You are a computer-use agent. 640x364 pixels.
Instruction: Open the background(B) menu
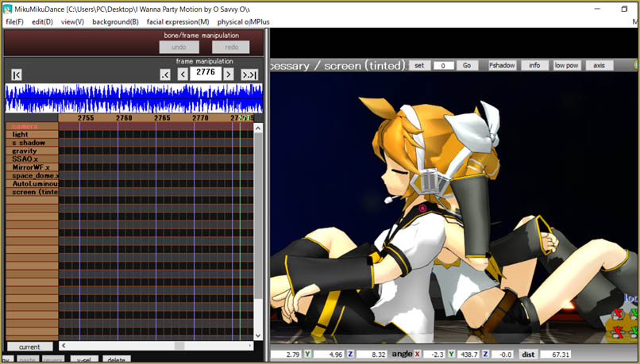click(115, 22)
